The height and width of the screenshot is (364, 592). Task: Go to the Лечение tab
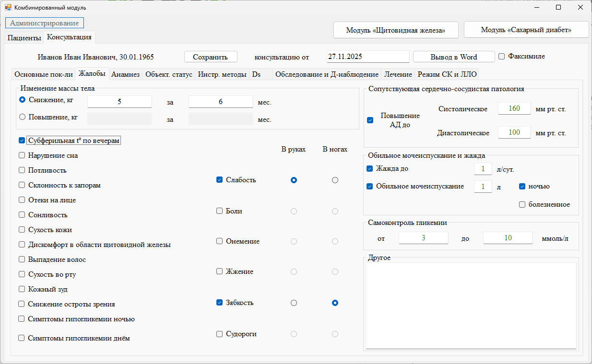pyautogui.click(x=398, y=74)
